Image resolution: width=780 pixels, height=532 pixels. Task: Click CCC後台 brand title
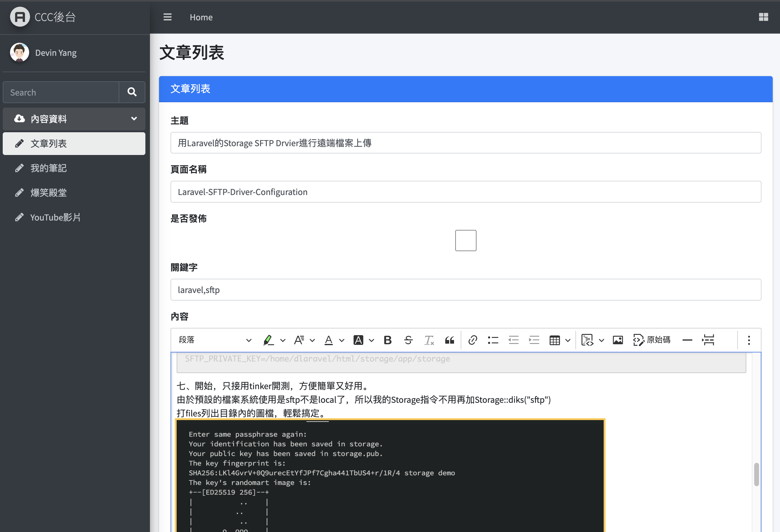tap(55, 17)
